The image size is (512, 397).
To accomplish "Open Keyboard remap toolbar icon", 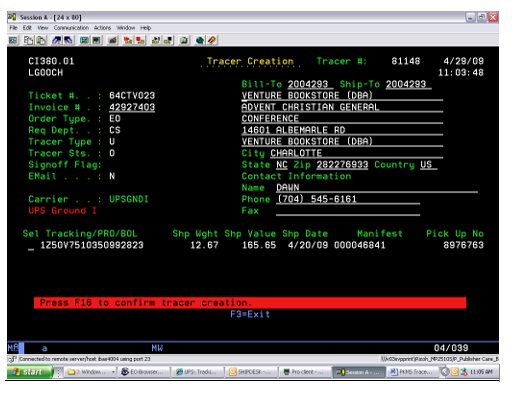I will [113, 40].
